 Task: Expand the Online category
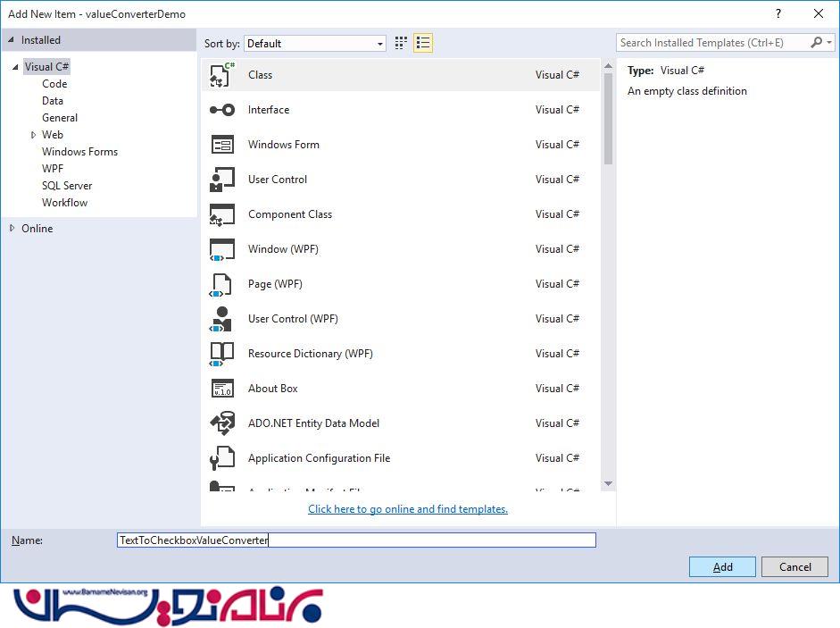pos(12,229)
